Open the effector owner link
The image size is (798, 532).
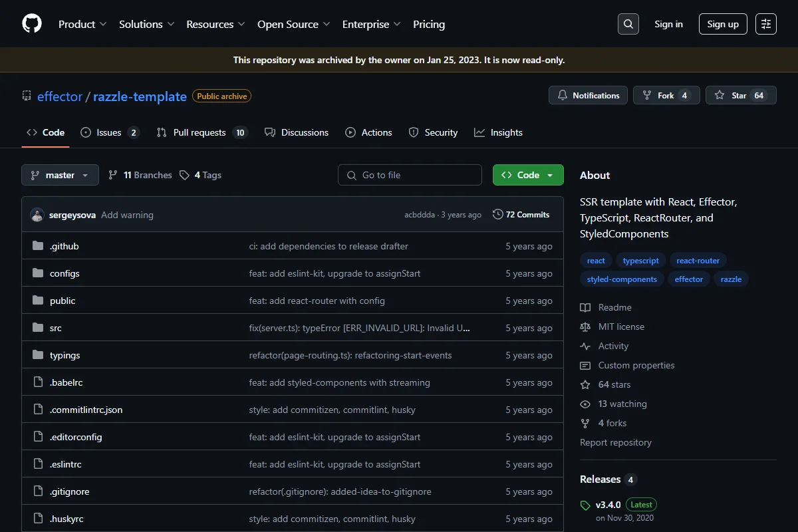pos(60,96)
